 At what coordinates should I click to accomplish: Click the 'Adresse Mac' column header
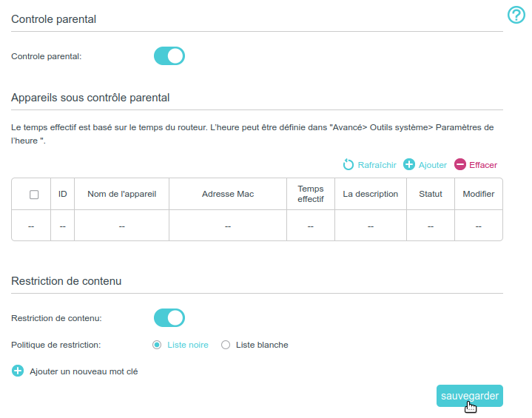[228, 194]
